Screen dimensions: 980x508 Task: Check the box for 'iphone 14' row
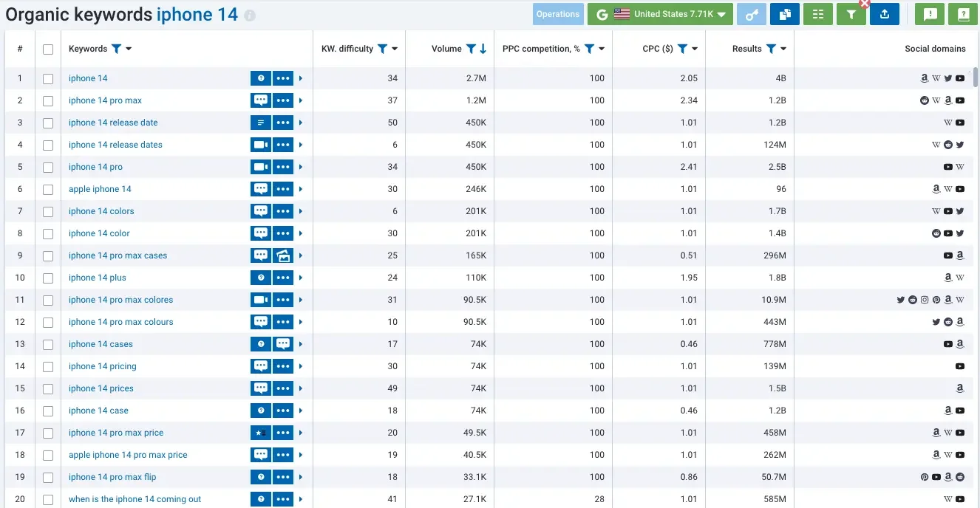[48, 79]
